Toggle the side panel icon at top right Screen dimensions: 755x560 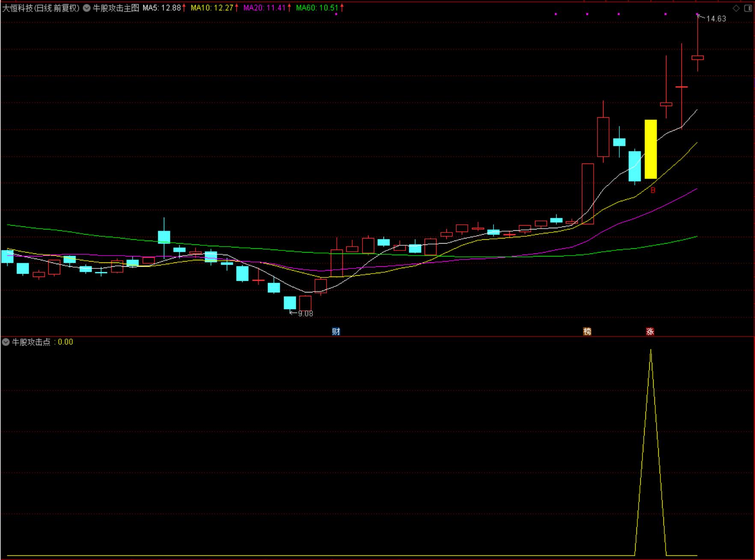[x=747, y=8]
